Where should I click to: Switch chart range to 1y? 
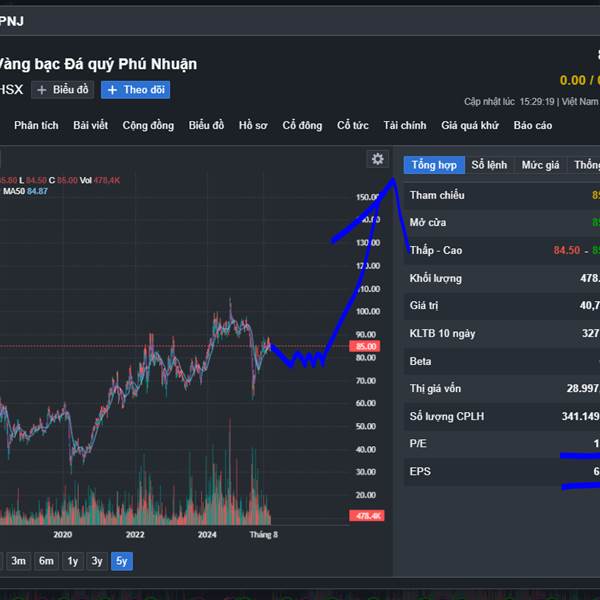point(72,561)
